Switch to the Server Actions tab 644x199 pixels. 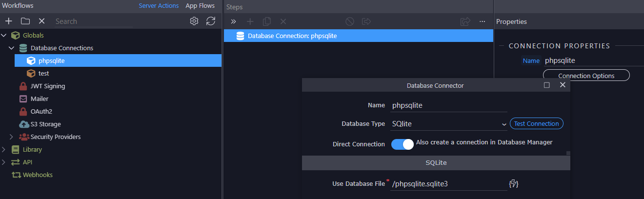pos(159,6)
